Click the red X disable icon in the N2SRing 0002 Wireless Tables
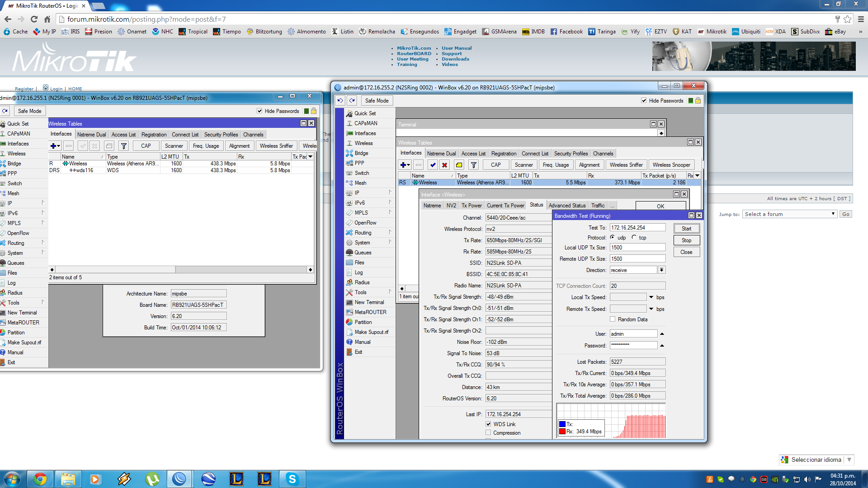The height and width of the screenshot is (488, 868). pos(444,165)
